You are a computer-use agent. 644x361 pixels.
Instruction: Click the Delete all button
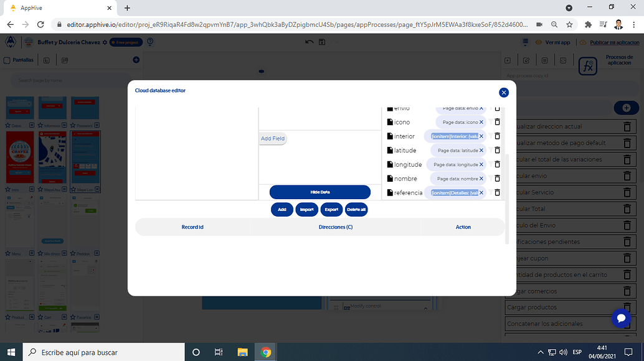click(x=356, y=210)
